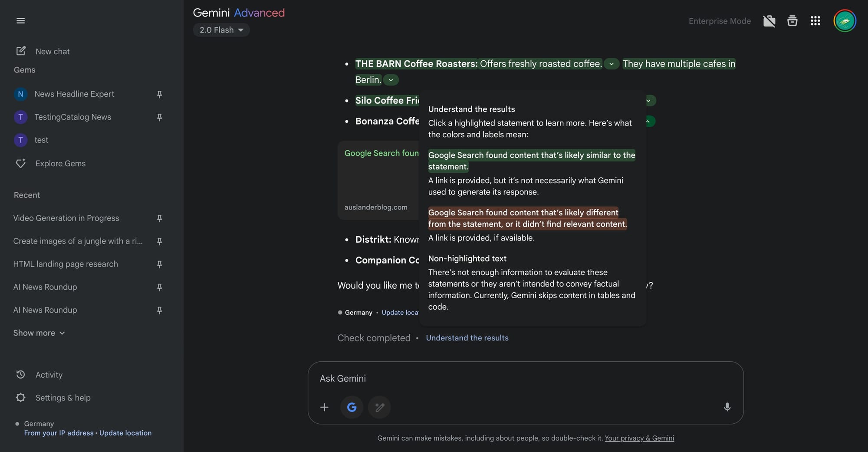
Task: Click the Ask Gemini prompt input field
Action: (526, 379)
